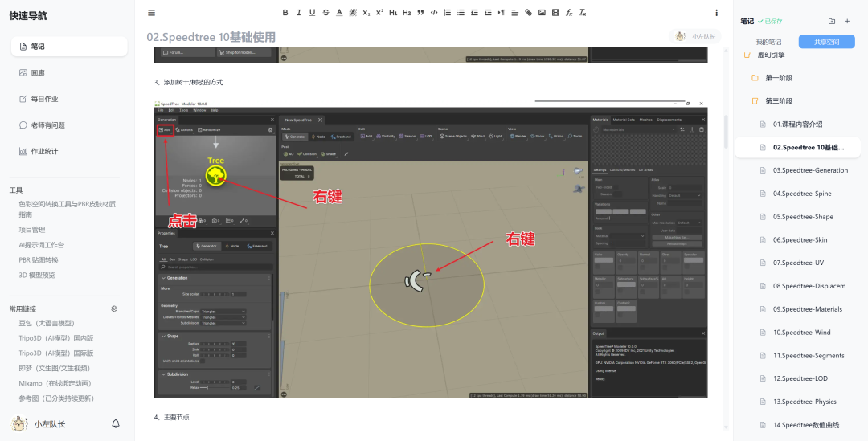The height and width of the screenshot is (441, 868).
Task: Open the text alignment option
Action: click(515, 13)
